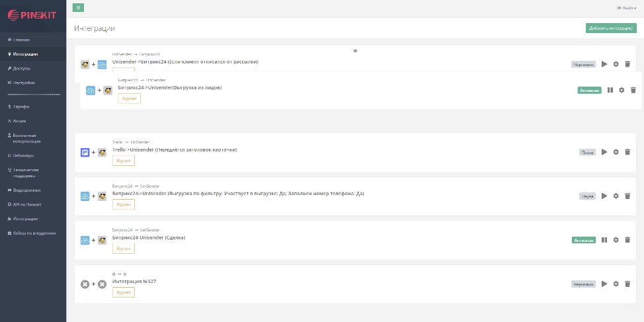Start the Trello->Unisender integration with play icon

[x=604, y=152]
